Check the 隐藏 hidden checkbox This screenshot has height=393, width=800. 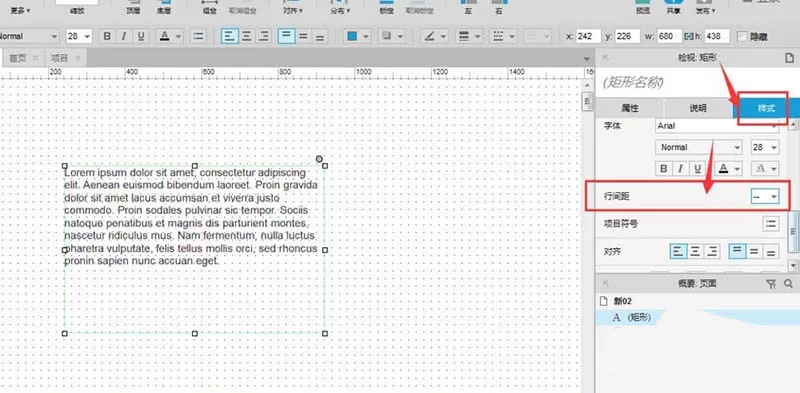(x=742, y=37)
